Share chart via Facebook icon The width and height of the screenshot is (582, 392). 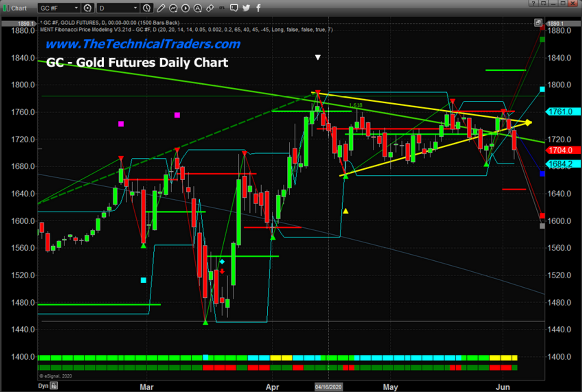258,8
